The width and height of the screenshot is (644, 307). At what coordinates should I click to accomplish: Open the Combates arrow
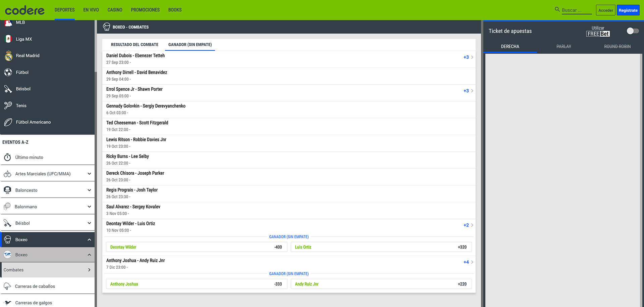[x=89, y=270]
